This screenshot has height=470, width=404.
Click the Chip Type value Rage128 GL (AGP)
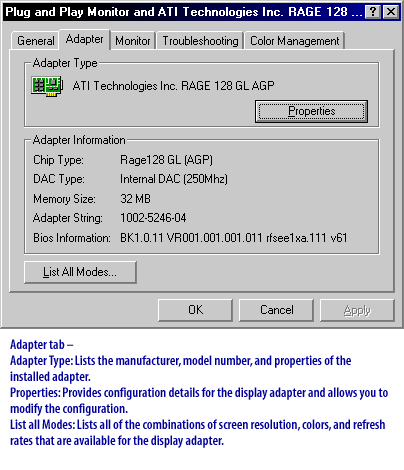pos(166,160)
